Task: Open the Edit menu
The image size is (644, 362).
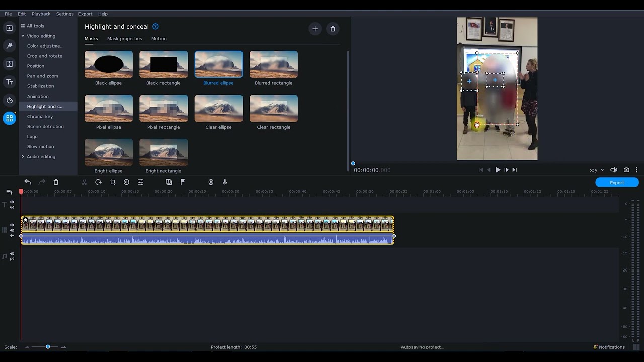Action: pos(22,14)
